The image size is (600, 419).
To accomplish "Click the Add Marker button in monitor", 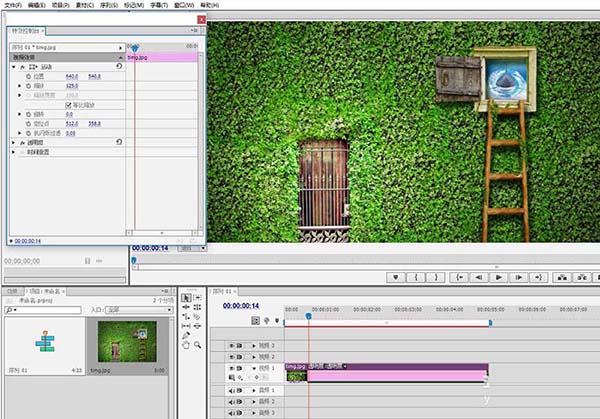I will 397,277.
